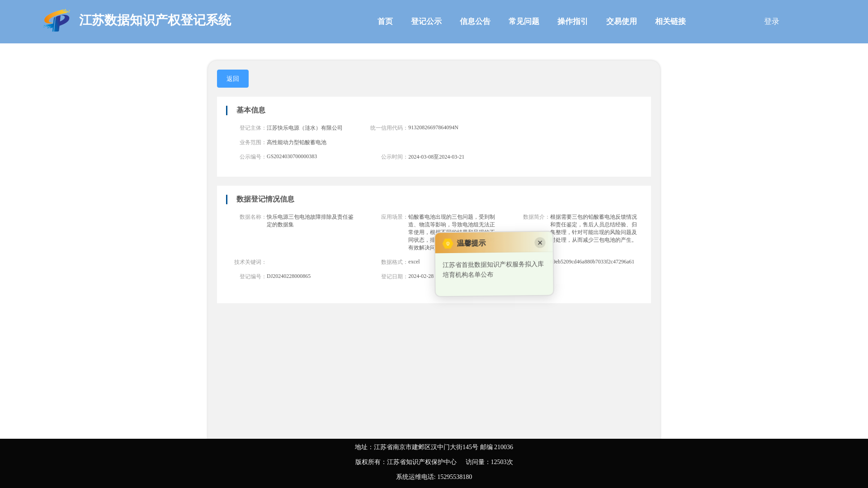This screenshot has width=868, height=488.
Task: Open the 相关链接 menu item
Action: coord(670,21)
